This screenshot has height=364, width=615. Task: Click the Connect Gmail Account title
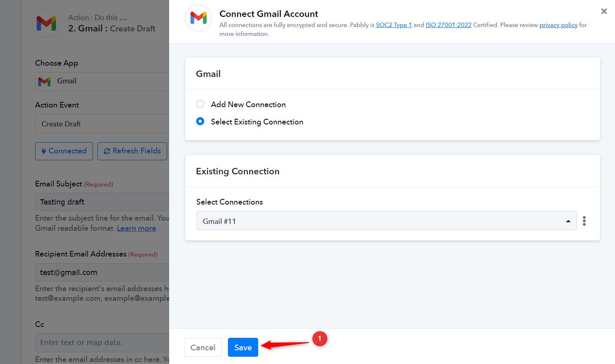tap(269, 14)
